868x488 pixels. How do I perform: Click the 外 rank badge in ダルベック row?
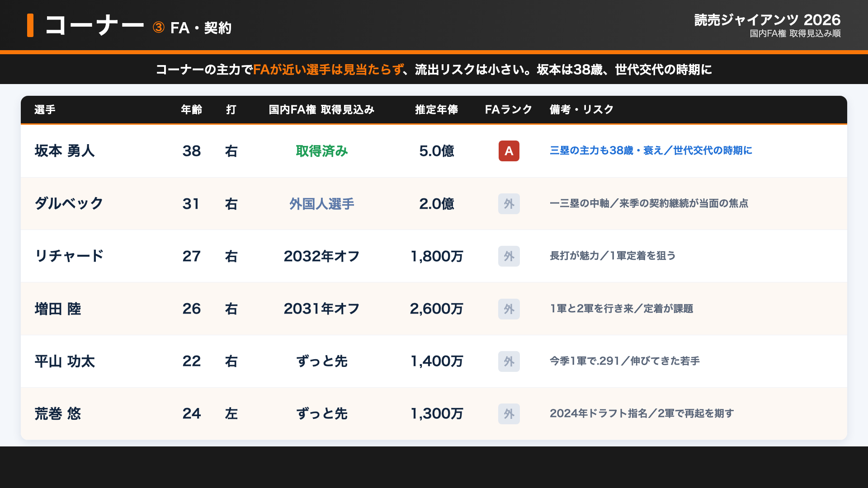[x=509, y=204]
